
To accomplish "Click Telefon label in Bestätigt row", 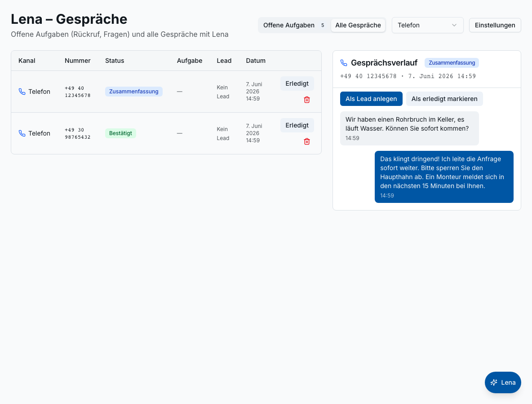I will point(40,133).
